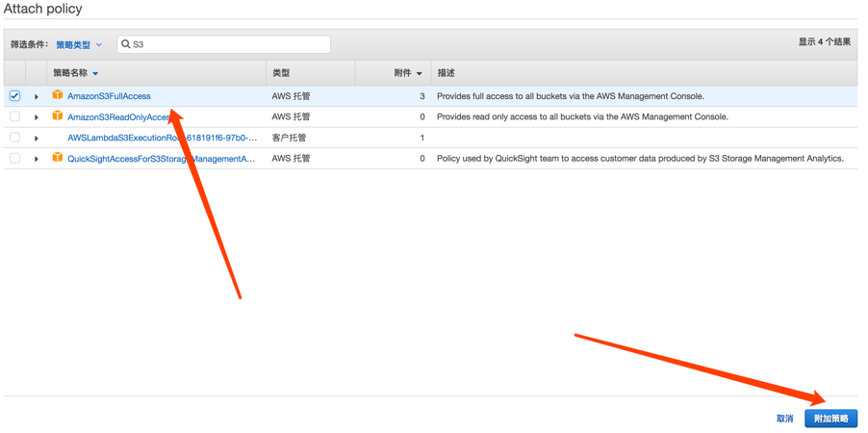Screen dimensions: 868x433
Task: Open the AmazonS3FullAccess policy link
Action: 109,96
